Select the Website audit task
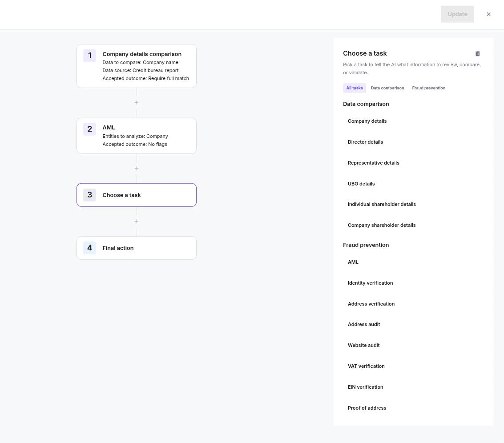Screen dimensions: 504x443 [363, 345]
